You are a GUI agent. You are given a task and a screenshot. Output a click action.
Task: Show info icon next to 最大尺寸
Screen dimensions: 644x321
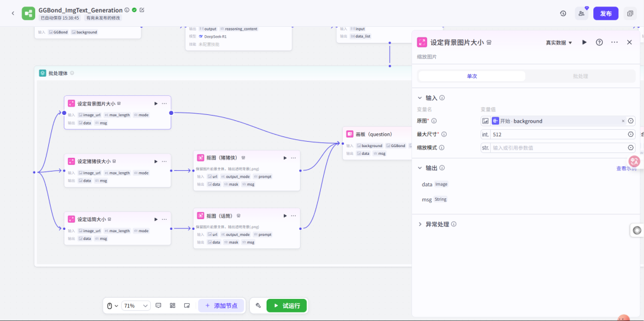click(444, 134)
